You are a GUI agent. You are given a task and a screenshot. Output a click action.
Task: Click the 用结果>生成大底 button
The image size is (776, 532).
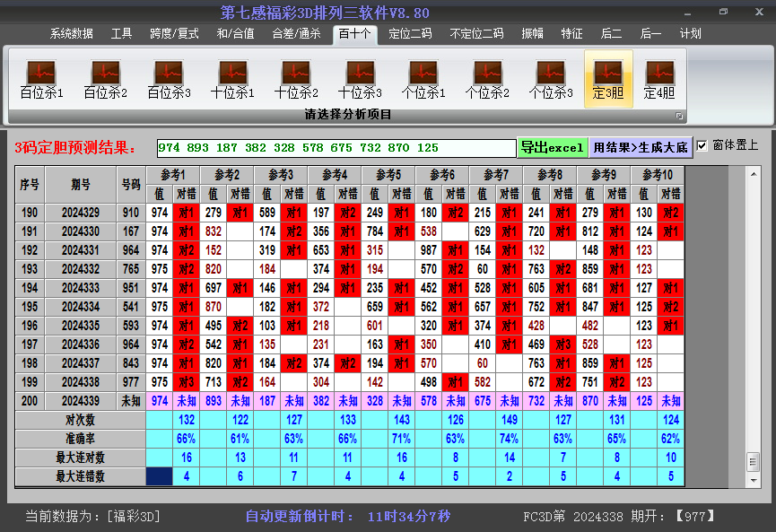point(641,147)
